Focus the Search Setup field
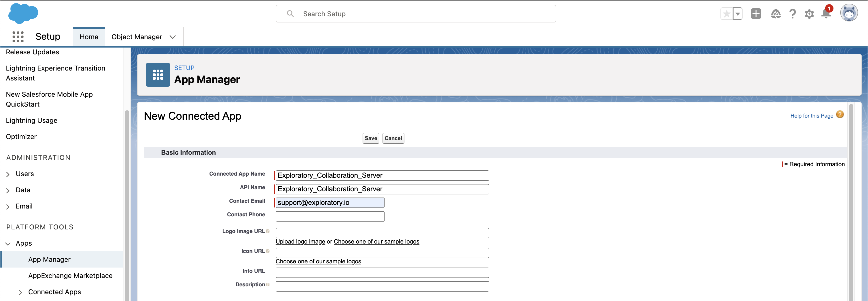The height and width of the screenshot is (301, 868). (416, 14)
